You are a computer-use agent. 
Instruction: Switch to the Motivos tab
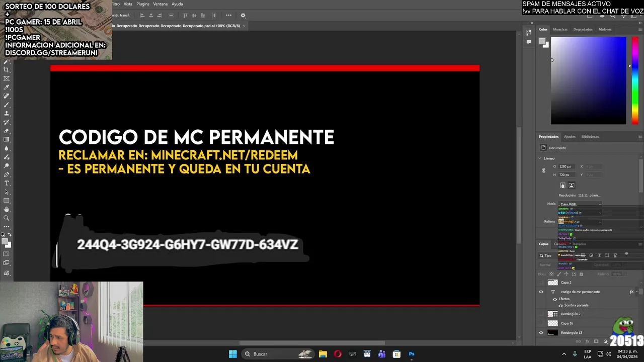(x=605, y=29)
